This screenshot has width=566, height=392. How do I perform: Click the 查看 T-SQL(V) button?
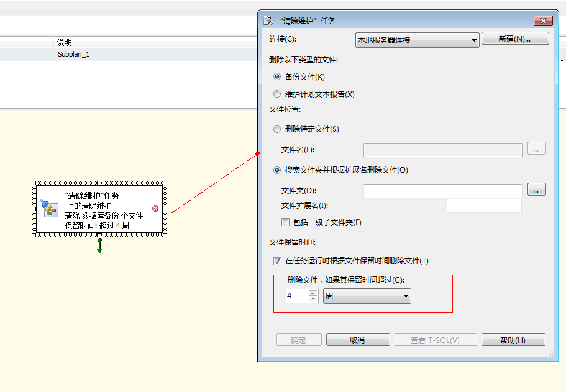(436, 340)
